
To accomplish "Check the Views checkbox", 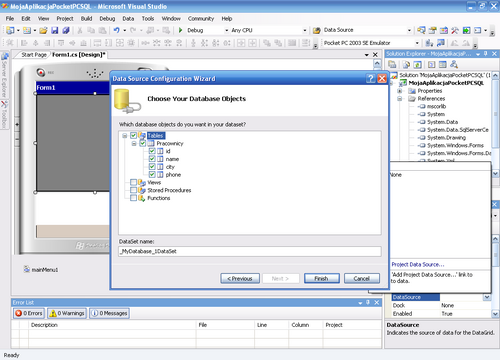I will coord(133,182).
